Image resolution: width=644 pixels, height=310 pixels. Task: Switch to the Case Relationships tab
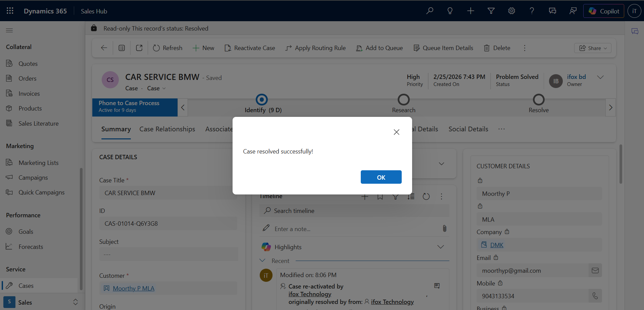tap(167, 129)
